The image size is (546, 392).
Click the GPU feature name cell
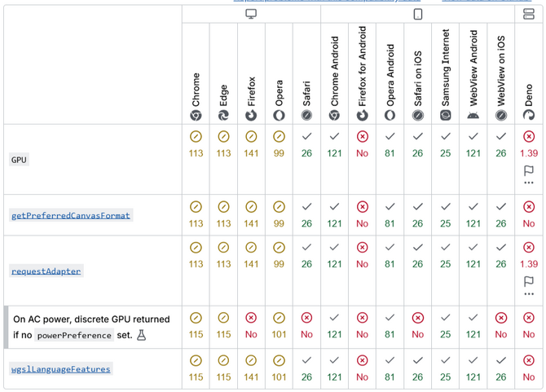click(x=20, y=160)
